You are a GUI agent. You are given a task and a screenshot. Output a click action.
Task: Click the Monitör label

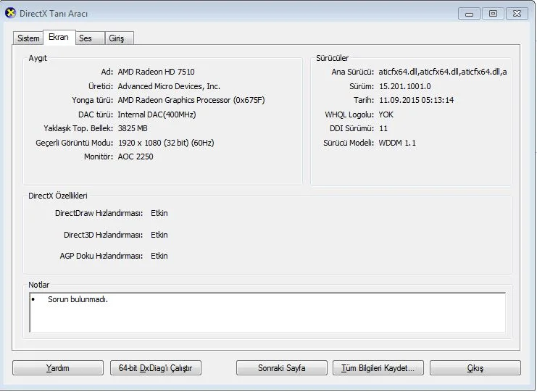point(99,157)
